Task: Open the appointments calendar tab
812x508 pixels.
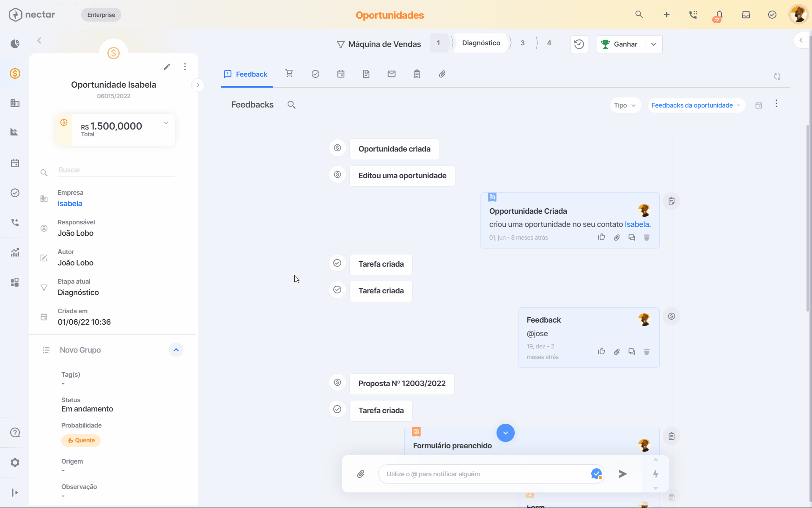Action: 341,74
